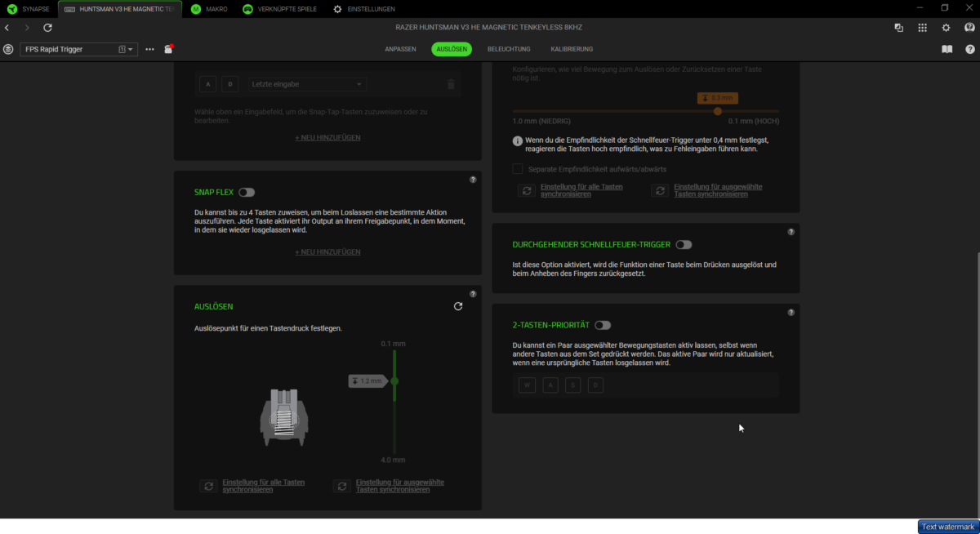Click the vertical actuation slider track

coord(394,402)
